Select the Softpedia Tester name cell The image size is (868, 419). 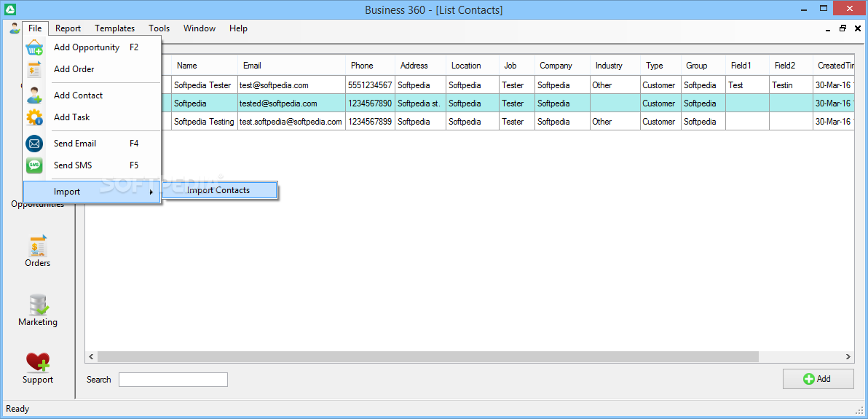tap(205, 85)
